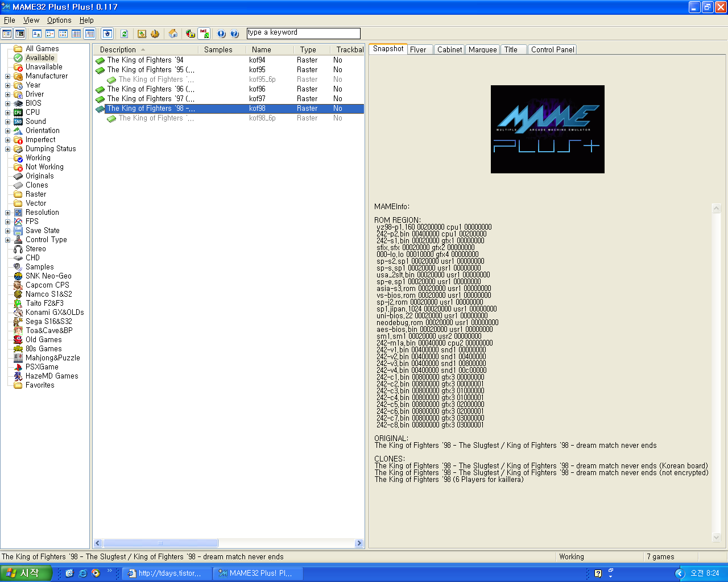Click the Stereo headphones icon
This screenshot has height=582, width=728.
18,249
